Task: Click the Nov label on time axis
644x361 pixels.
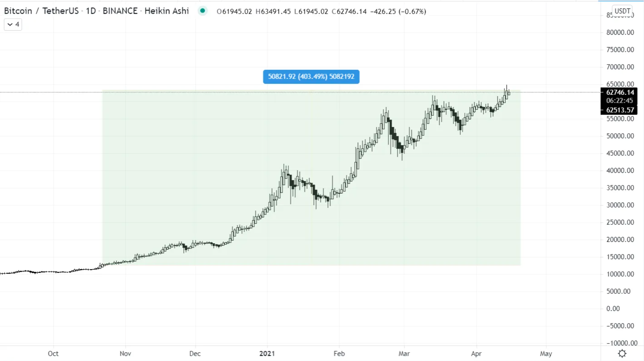Action: 125,354
